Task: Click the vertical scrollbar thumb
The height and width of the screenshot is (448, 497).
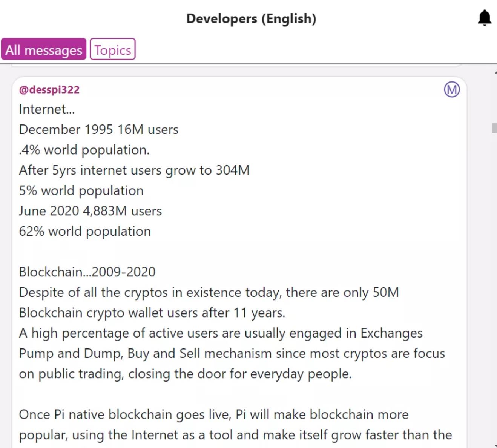Action: [x=494, y=128]
